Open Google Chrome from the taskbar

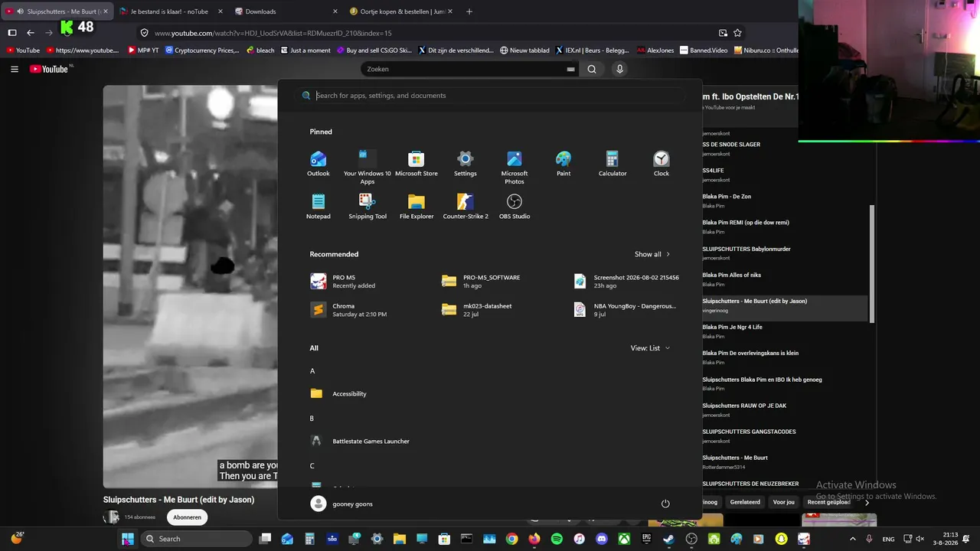pos(511,539)
